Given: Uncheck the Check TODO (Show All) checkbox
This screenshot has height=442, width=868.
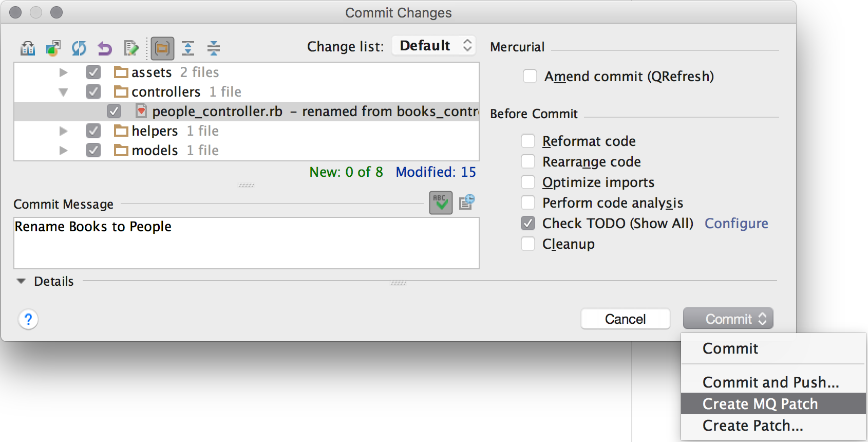Looking at the screenshot, I should (x=528, y=223).
